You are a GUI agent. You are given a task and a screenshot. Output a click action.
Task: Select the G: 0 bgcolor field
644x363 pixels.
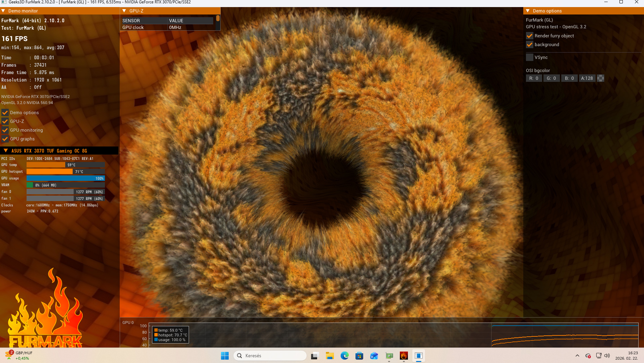pos(552,78)
